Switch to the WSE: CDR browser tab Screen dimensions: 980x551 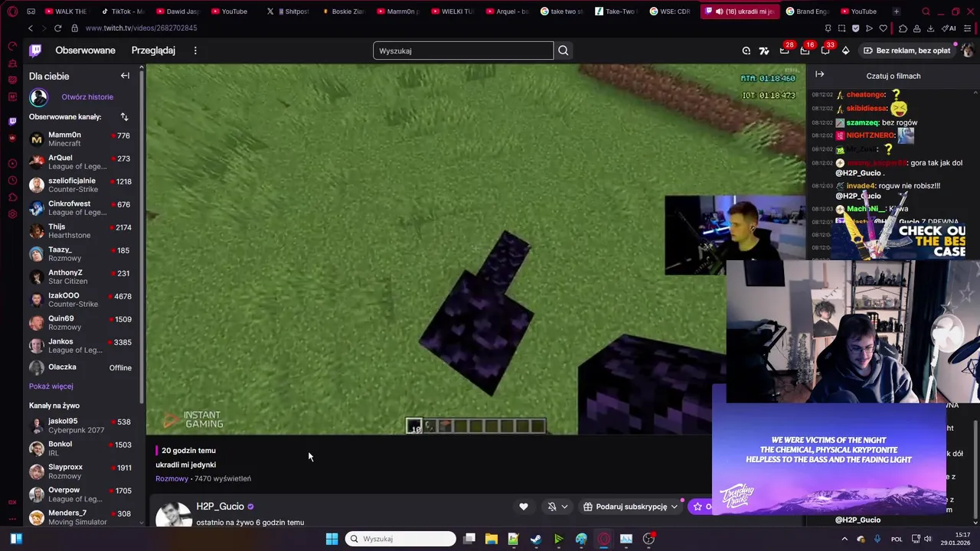[x=670, y=11]
